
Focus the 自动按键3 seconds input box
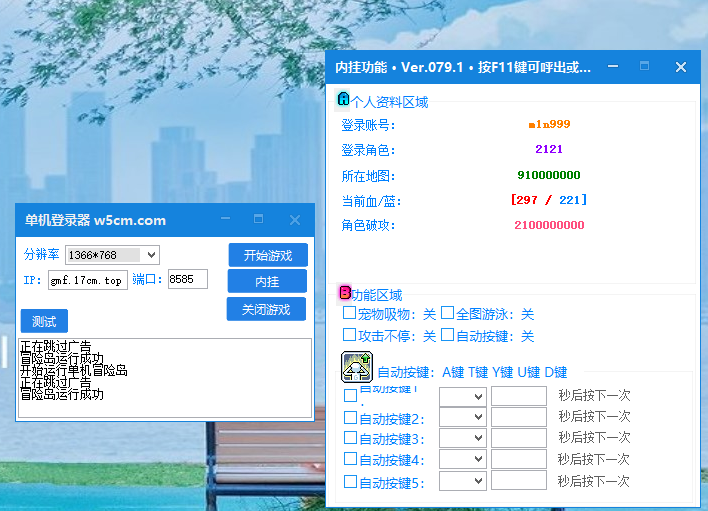point(519,438)
